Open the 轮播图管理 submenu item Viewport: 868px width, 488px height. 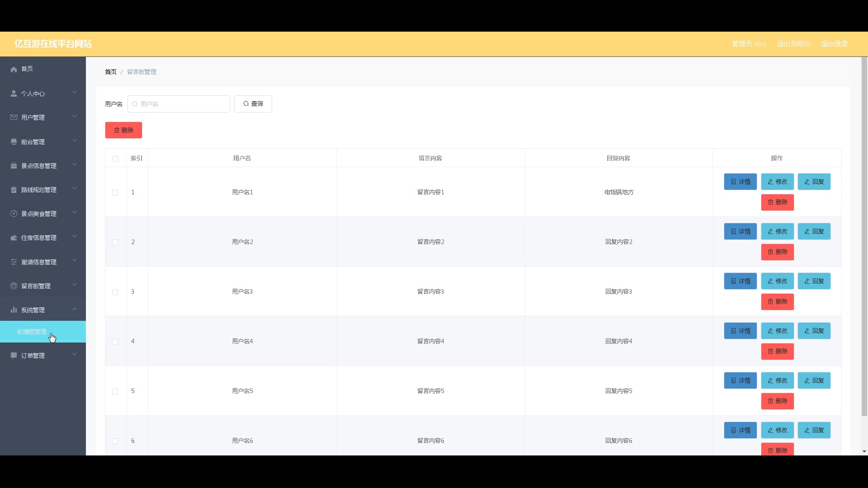(43, 332)
